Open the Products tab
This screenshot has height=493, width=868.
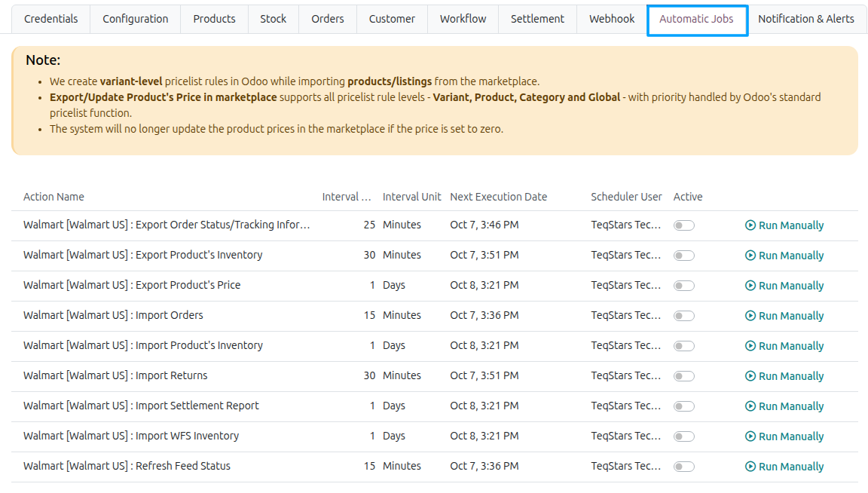pos(214,19)
